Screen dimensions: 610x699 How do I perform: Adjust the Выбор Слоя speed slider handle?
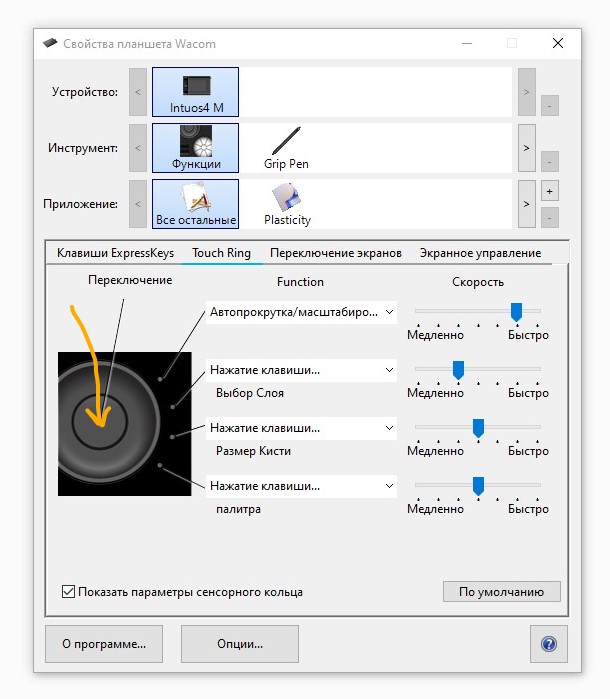click(x=458, y=370)
